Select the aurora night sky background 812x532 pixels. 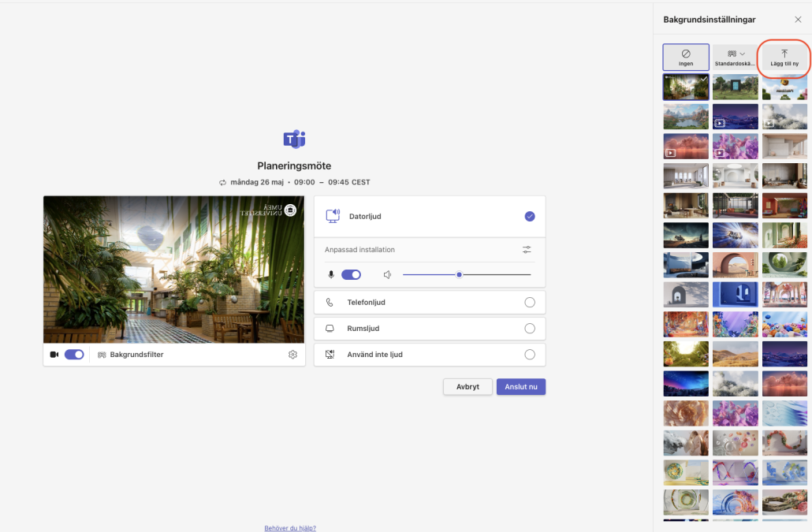tap(686, 384)
